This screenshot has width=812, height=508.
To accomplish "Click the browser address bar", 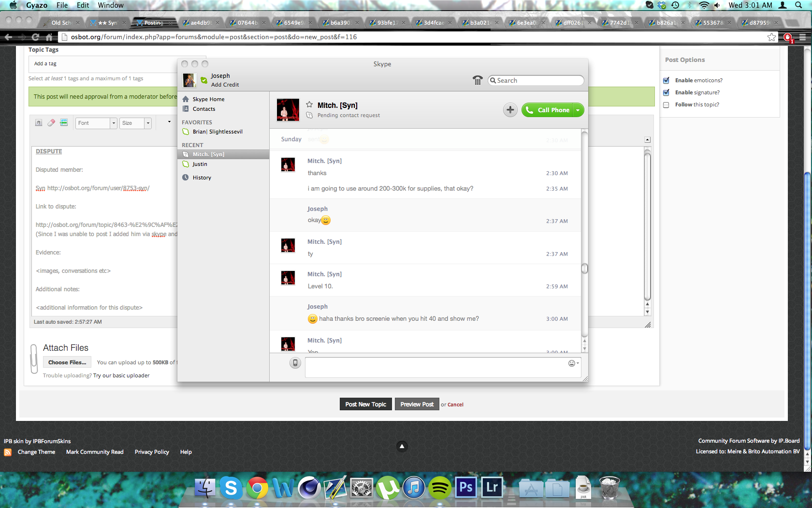I will point(416,37).
